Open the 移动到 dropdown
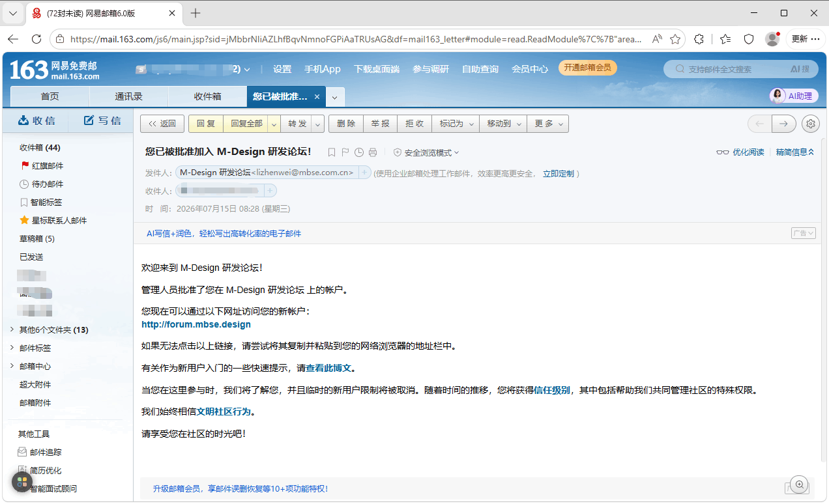This screenshot has height=504, width=829. coord(503,124)
